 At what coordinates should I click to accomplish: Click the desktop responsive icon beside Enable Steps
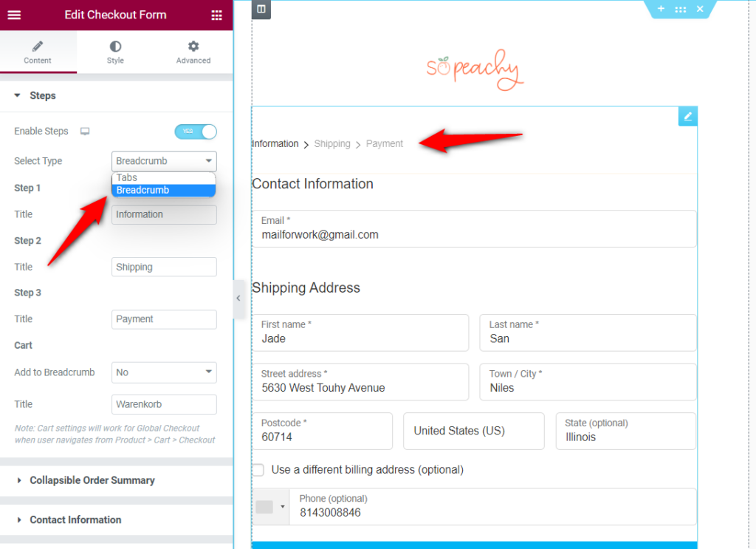coord(85,131)
